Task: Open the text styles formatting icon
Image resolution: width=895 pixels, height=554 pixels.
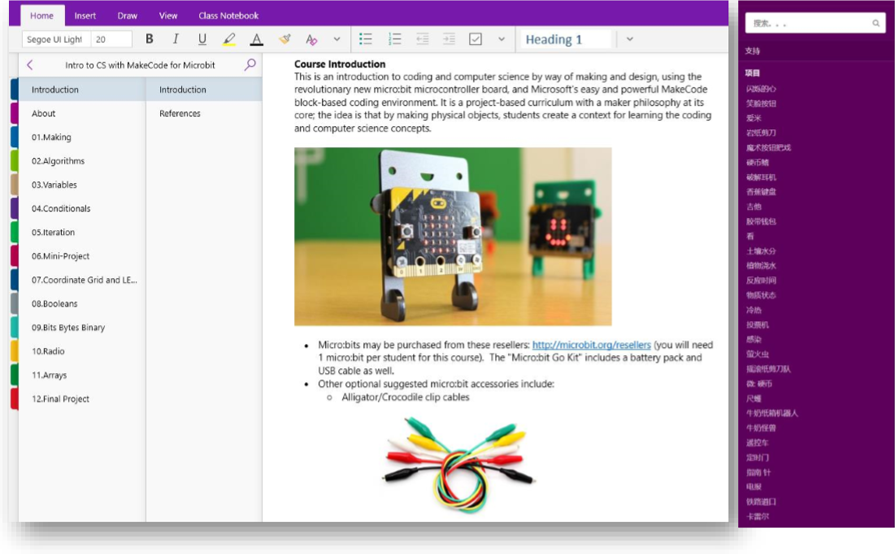Action: click(311, 39)
